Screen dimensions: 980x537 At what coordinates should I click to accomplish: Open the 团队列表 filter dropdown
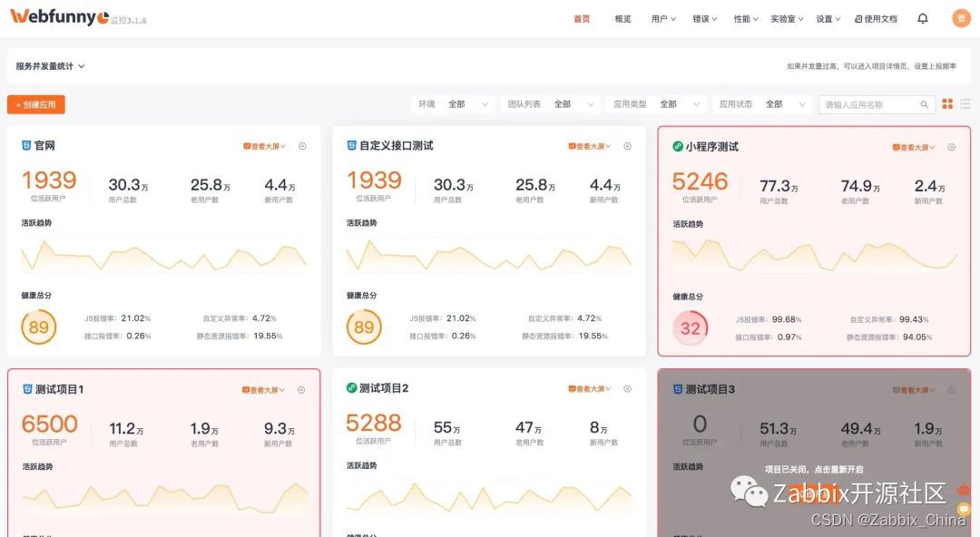551,104
